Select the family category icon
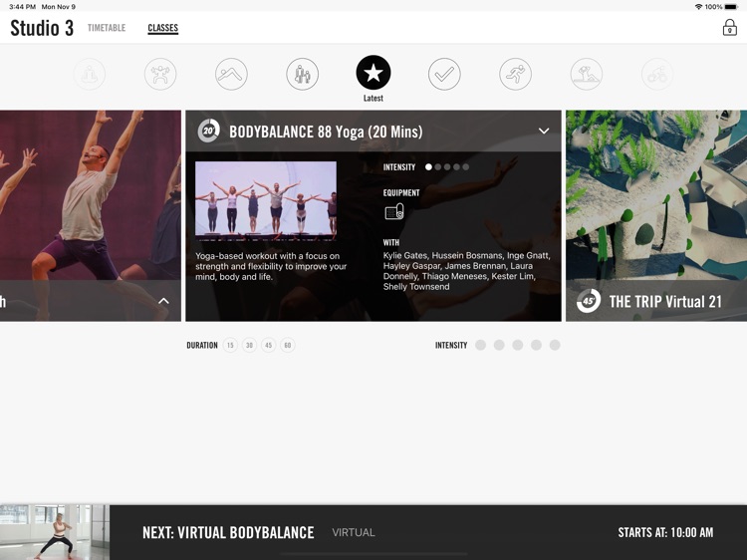Viewport: 747px width, 560px height. [x=303, y=75]
